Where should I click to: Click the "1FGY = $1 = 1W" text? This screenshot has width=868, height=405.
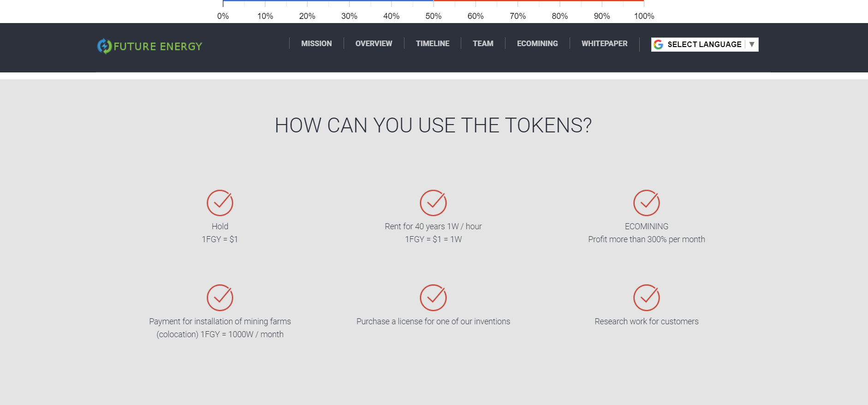point(433,239)
